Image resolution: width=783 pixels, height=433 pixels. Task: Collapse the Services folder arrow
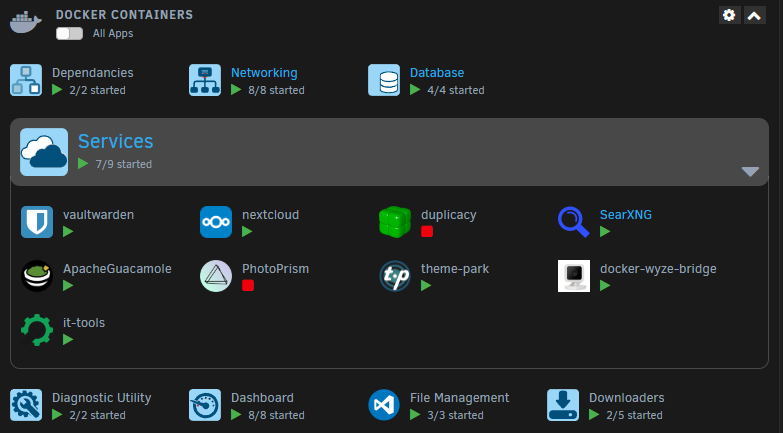point(750,171)
